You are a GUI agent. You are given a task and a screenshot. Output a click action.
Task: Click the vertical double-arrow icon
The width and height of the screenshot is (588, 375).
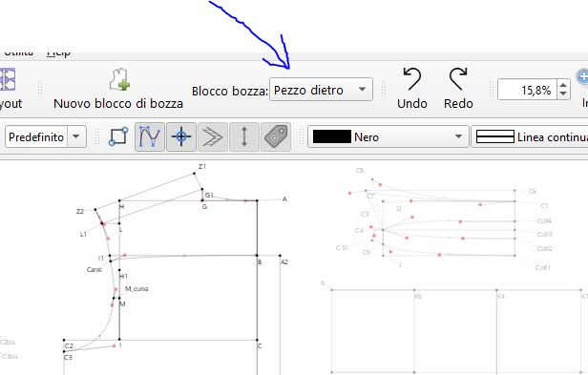[x=244, y=136]
